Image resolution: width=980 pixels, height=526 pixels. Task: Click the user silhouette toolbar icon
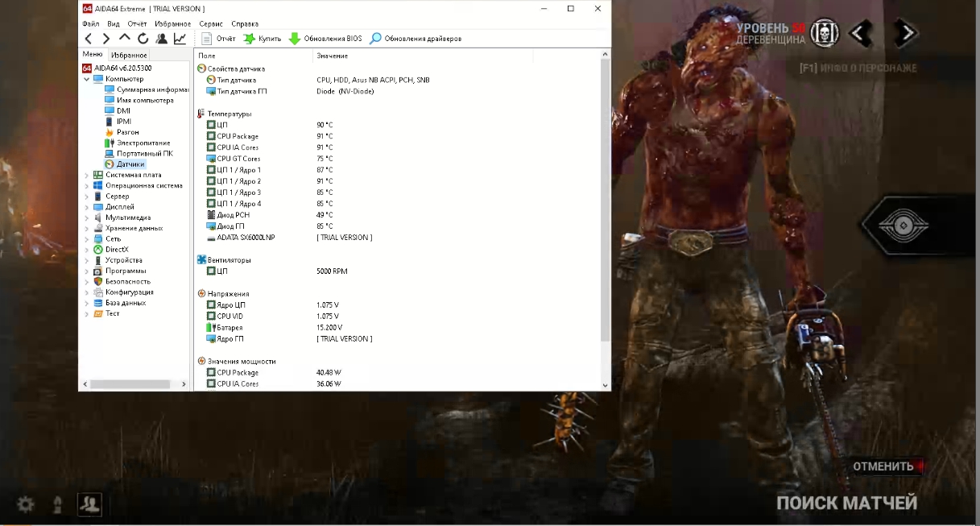pyautogui.click(x=162, y=38)
